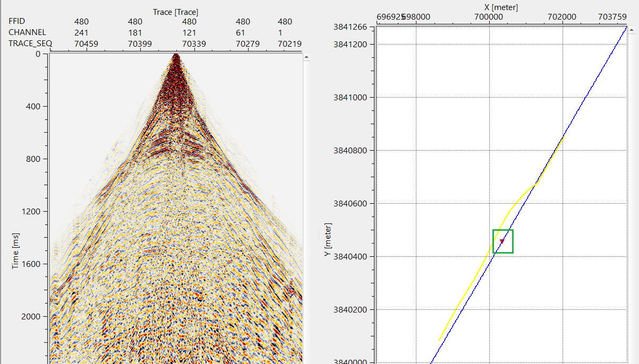Viewport: 639px width, 364px height.
Task: Click the 1200 tick on the time axis
Action: tap(33, 211)
